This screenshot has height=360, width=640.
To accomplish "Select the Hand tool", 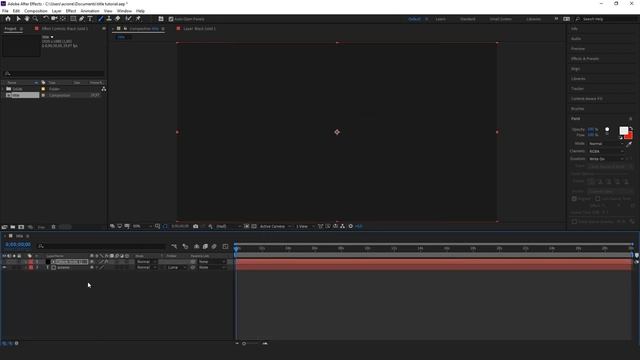I will 27,19.
